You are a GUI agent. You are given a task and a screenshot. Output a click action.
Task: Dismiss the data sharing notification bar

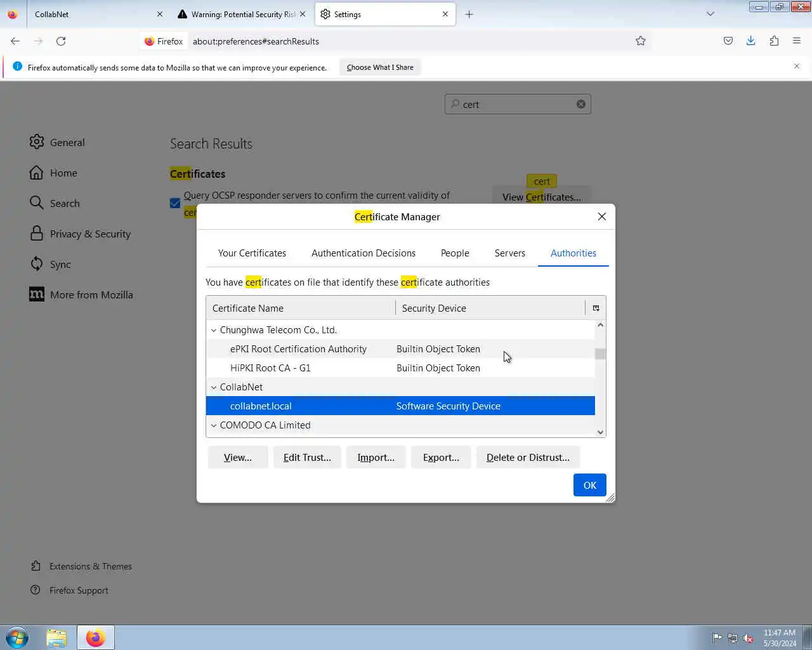coord(797,66)
